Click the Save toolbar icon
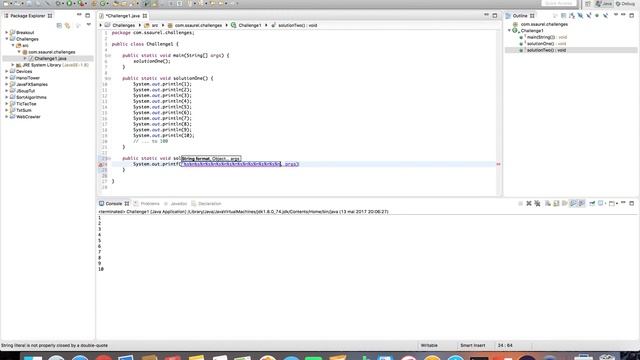 click(29, 3)
